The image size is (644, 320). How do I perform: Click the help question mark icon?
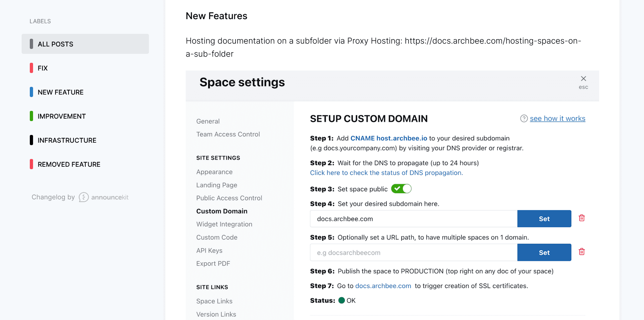pos(524,119)
